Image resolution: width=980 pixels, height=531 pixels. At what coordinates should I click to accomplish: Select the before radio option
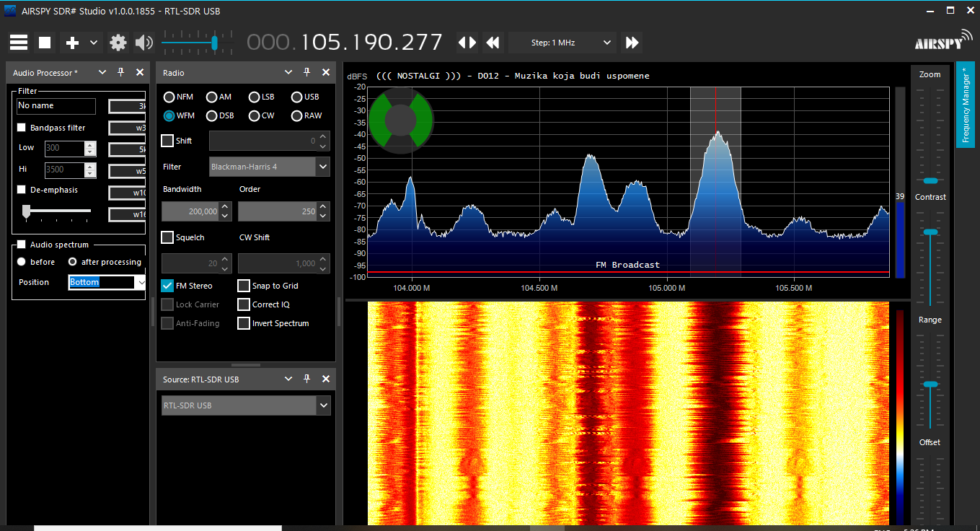pos(22,262)
